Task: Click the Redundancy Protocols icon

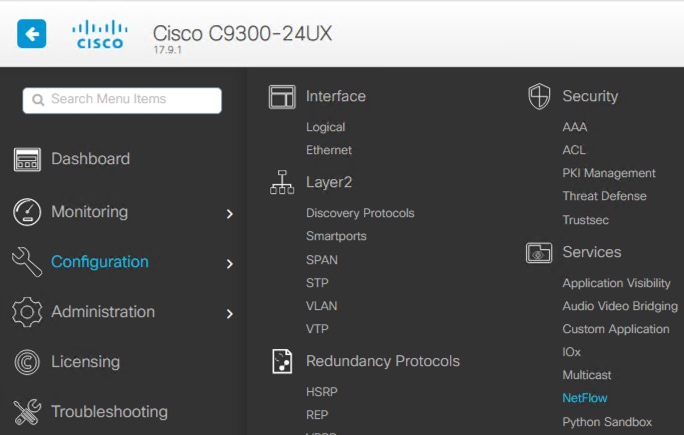Action: [282, 361]
